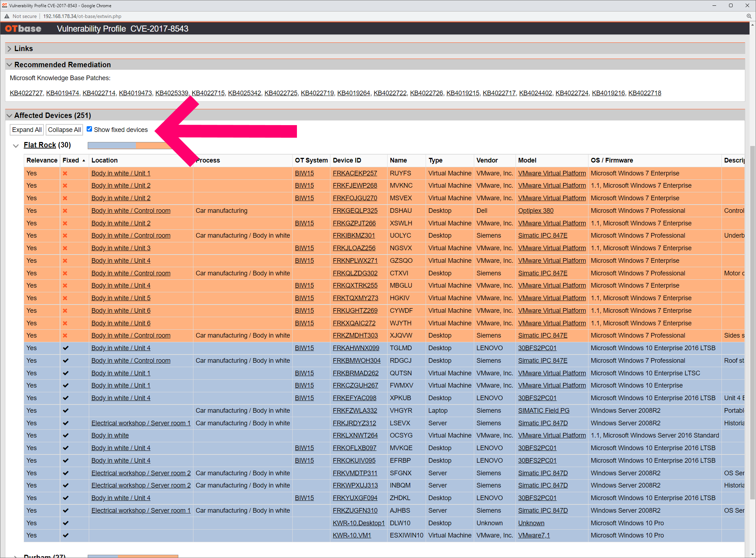Click the Unknown model link for DLW10
756x558 pixels.
click(x=531, y=523)
